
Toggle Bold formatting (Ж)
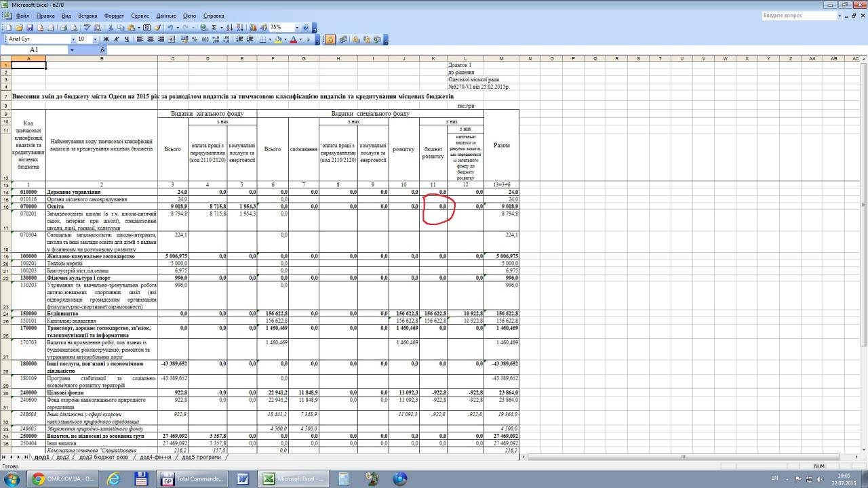106,39
